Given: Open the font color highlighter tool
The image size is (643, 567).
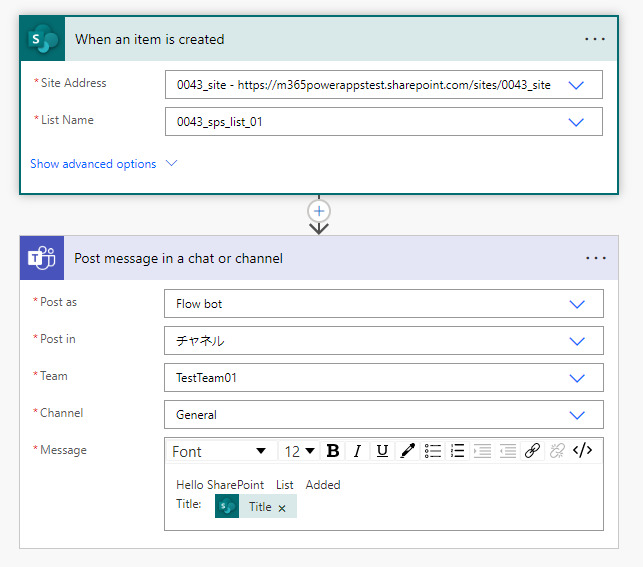Looking at the screenshot, I should tap(407, 451).
